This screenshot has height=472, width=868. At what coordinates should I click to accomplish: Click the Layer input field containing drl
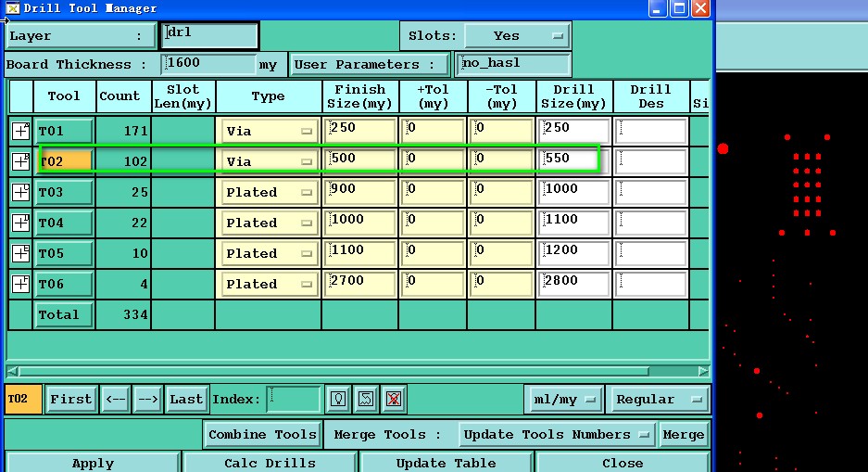pyautogui.click(x=209, y=35)
